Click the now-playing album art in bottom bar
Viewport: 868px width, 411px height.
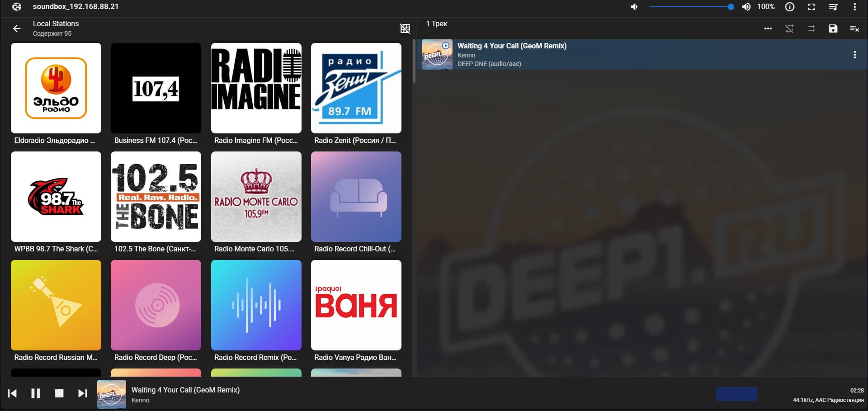112,394
